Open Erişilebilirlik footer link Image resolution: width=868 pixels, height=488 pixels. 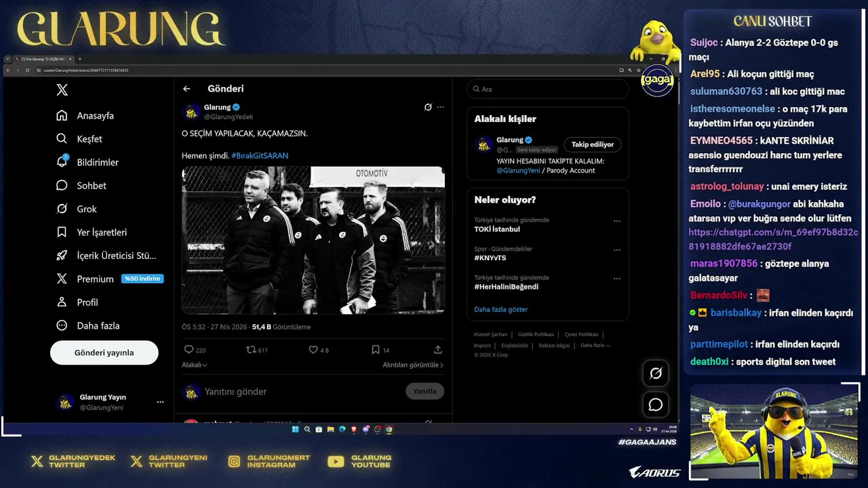[x=515, y=346]
